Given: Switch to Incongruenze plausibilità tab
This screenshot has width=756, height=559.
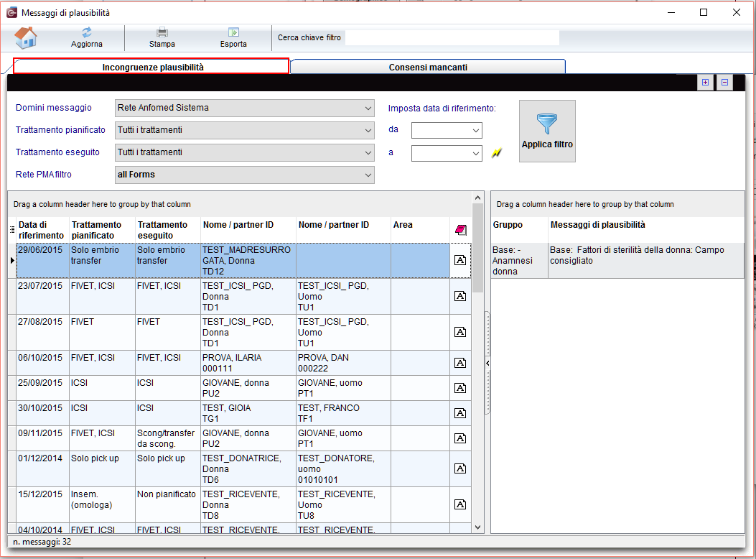Looking at the screenshot, I should coord(151,67).
